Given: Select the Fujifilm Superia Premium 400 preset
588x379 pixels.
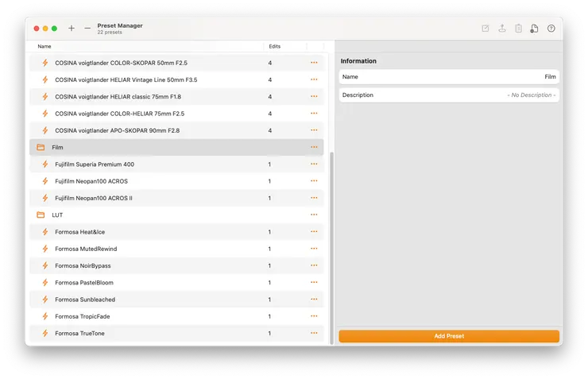Looking at the screenshot, I should (x=176, y=164).
